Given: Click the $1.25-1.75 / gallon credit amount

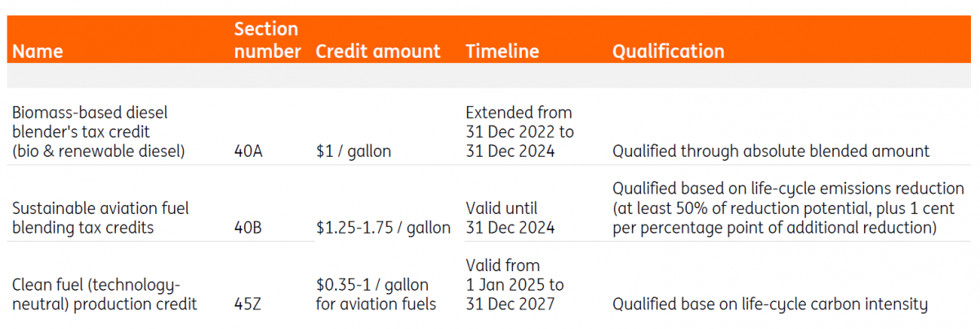Looking at the screenshot, I should click(383, 228).
